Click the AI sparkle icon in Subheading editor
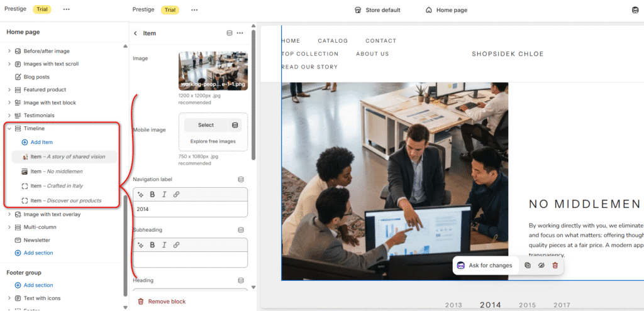 point(141,245)
